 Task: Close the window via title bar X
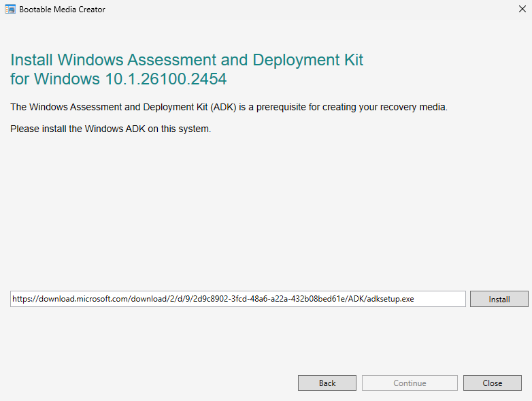click(522, 9)
